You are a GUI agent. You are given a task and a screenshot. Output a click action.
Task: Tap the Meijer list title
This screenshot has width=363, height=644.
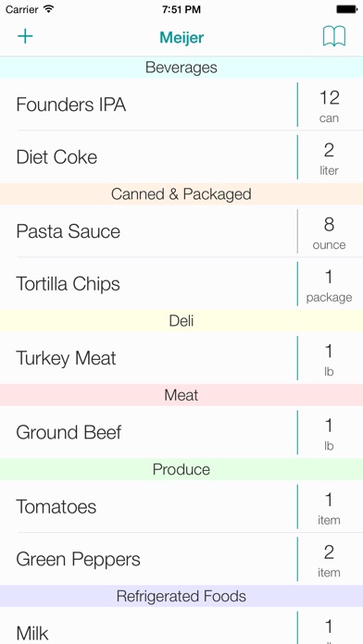click(x=181, y=37)
